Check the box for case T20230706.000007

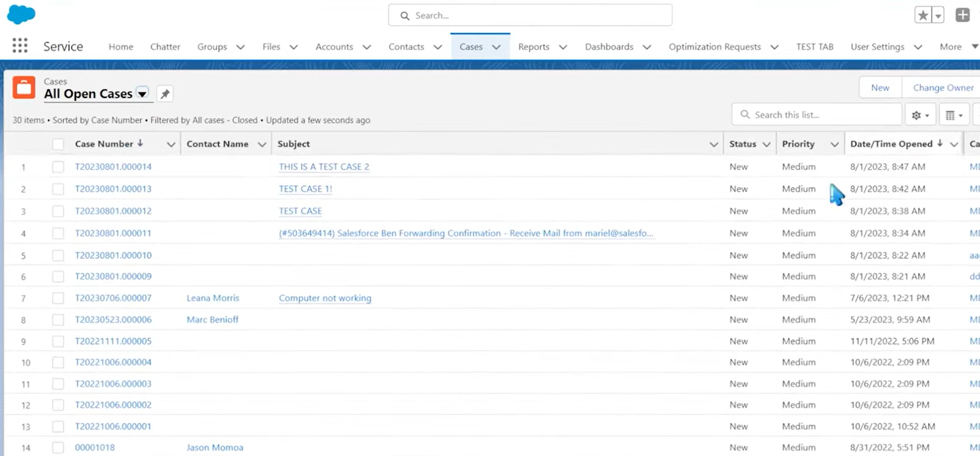(x=58, y=298)
